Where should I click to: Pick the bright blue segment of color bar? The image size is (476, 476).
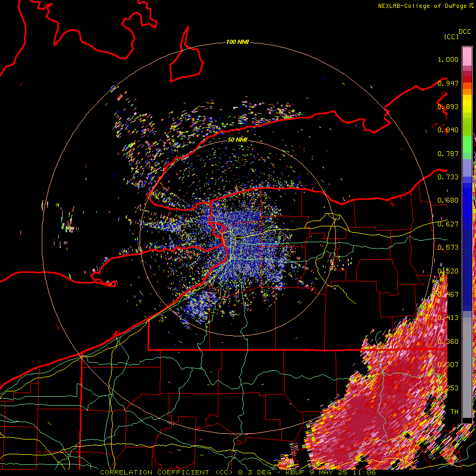coord(467,205)
